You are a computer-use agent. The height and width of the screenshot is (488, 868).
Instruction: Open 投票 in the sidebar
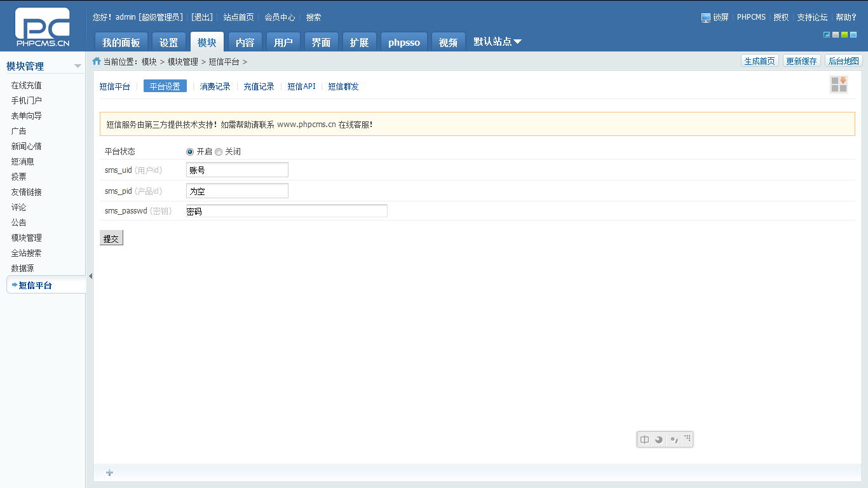coord(19,177)
